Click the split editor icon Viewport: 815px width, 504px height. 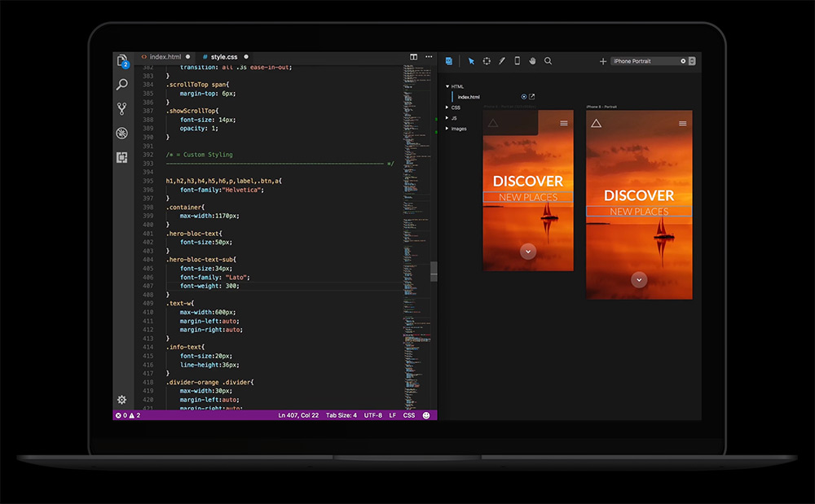(414, 57)
